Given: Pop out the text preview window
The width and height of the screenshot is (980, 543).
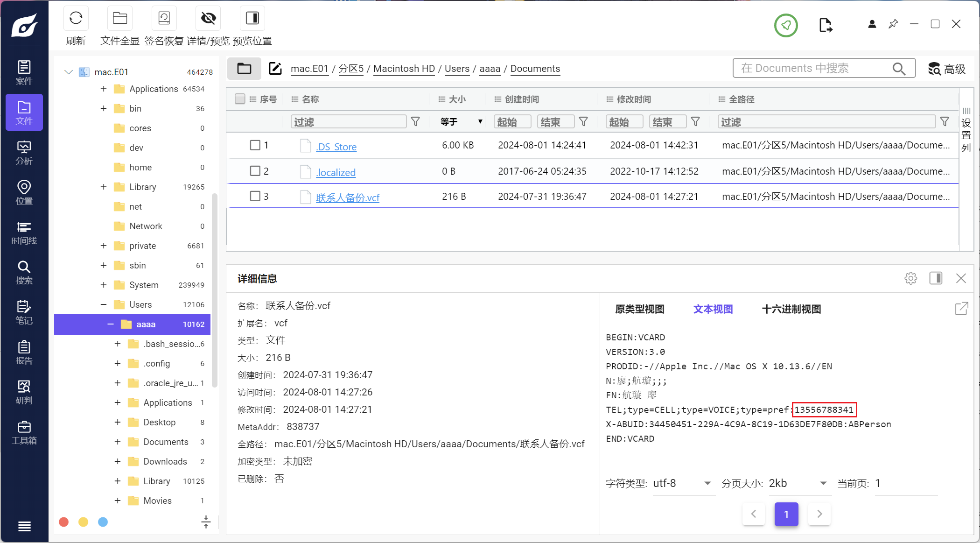Looking at the screenshot, I should [961, 308].
